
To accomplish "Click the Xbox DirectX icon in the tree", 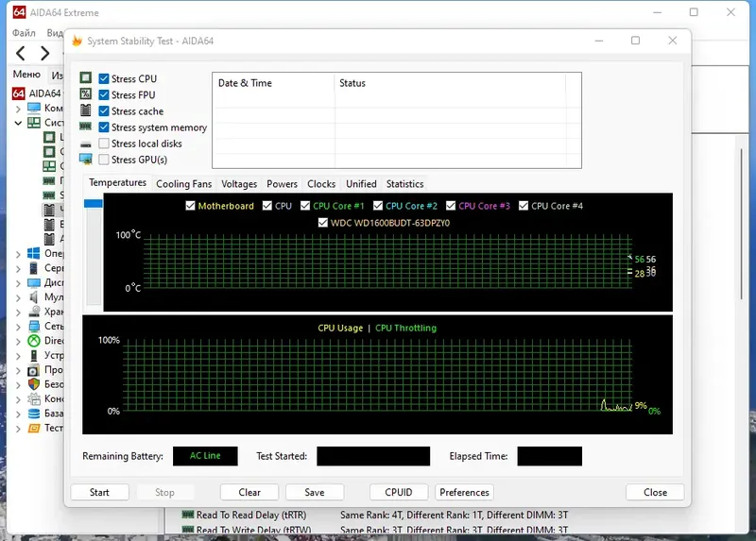I will coord(34,341).
